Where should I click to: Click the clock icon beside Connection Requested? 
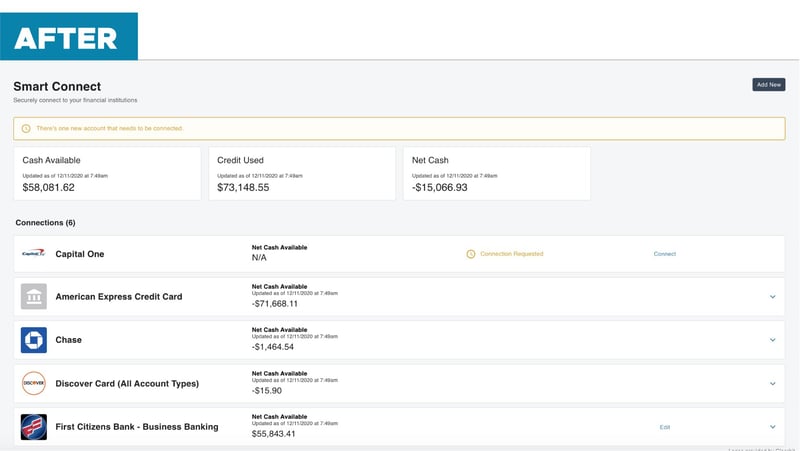pos(471,254)
